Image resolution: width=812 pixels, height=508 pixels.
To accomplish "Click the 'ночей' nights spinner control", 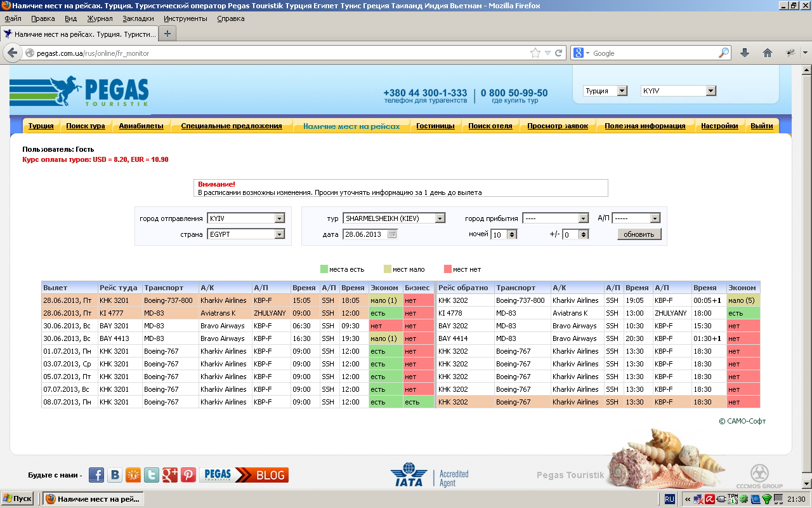I will pyautogui.click(x=512, y=234).
